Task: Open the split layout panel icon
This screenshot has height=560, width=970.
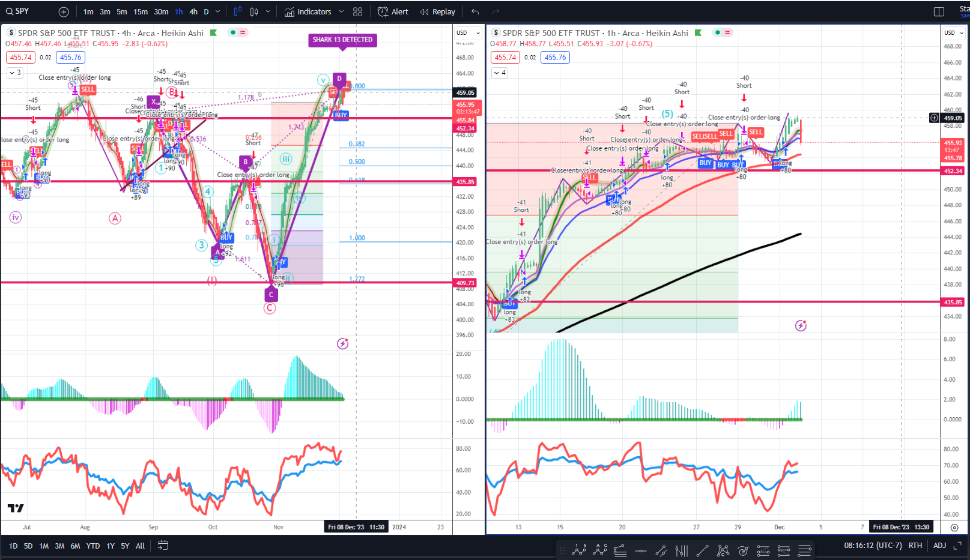Action: (x=939, y=11)
